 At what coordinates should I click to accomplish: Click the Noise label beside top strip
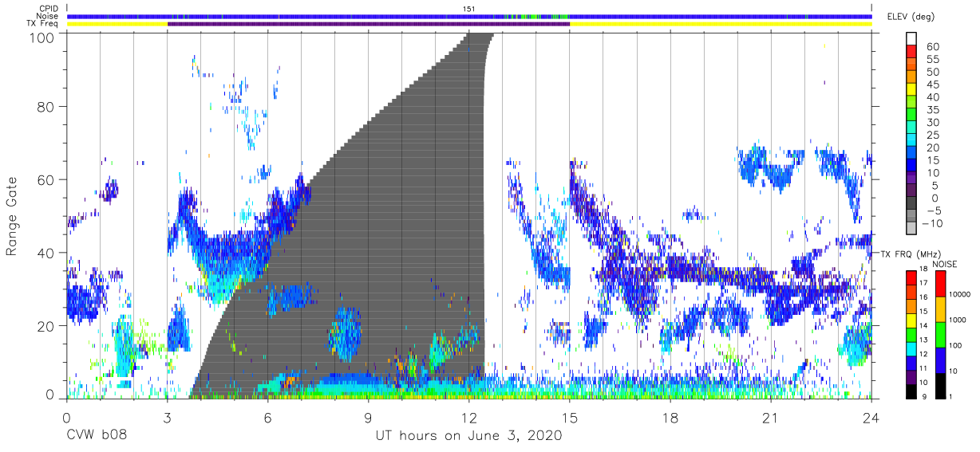(49, 16)
